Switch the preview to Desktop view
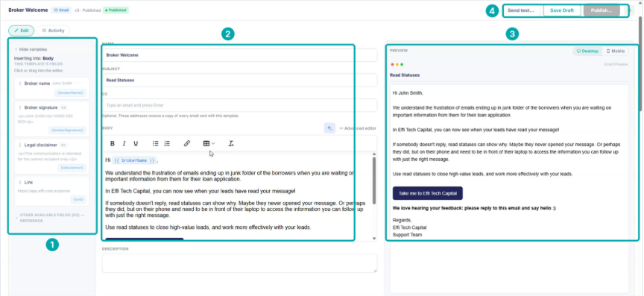 click(587, 51)
